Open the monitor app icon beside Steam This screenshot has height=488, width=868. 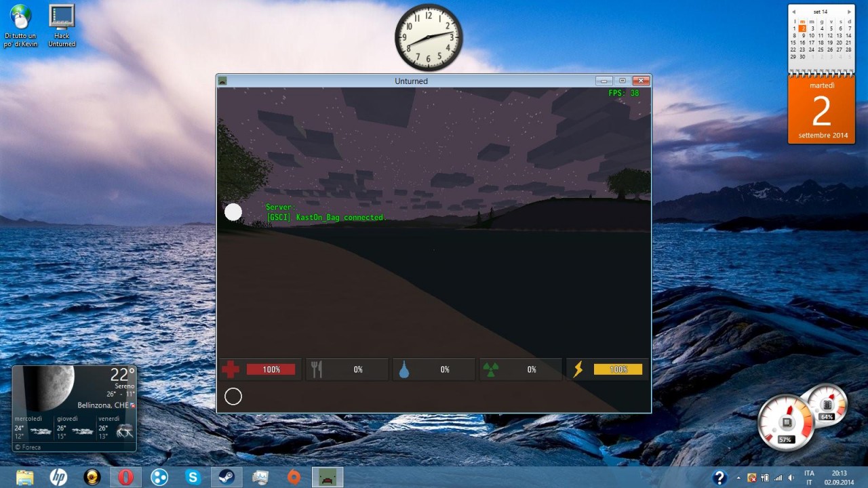tap(260, 477)
